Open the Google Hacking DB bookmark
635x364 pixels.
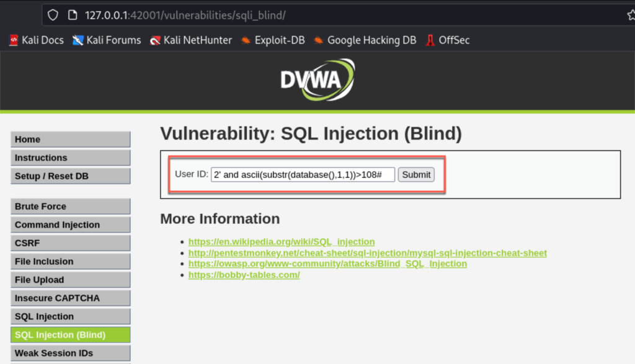[x=365, y=40]
